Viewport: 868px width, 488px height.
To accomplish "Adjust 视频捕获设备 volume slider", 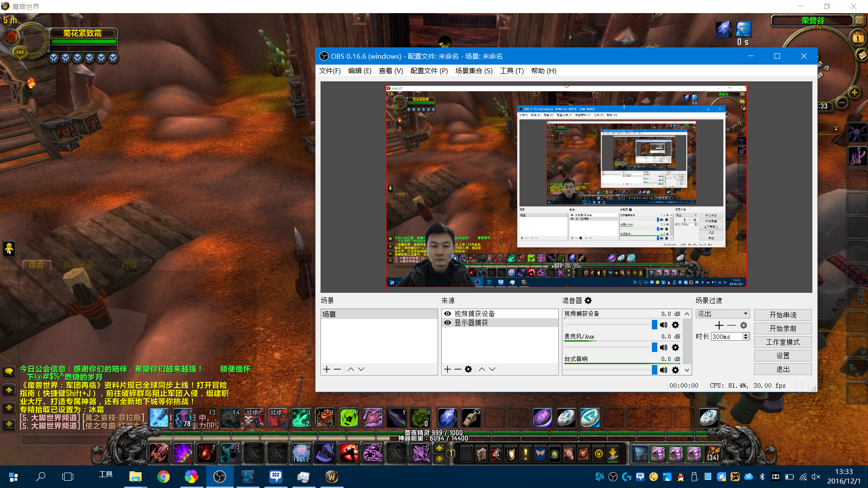I will (610, 324).
